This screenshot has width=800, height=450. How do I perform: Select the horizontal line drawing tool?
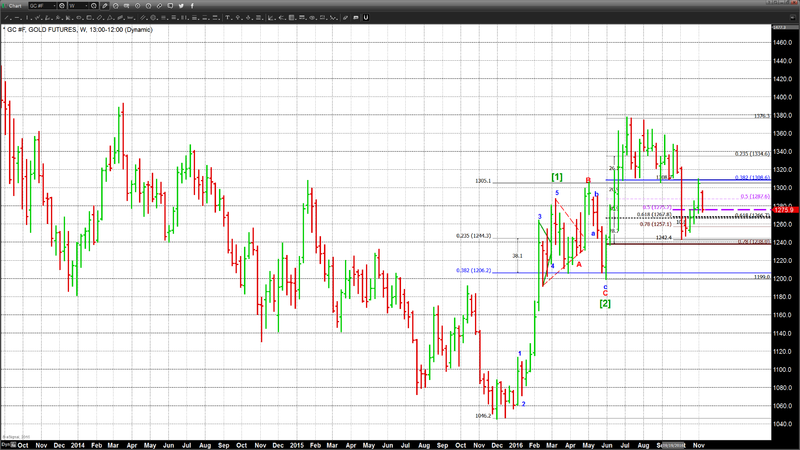[x=17, y=17]
